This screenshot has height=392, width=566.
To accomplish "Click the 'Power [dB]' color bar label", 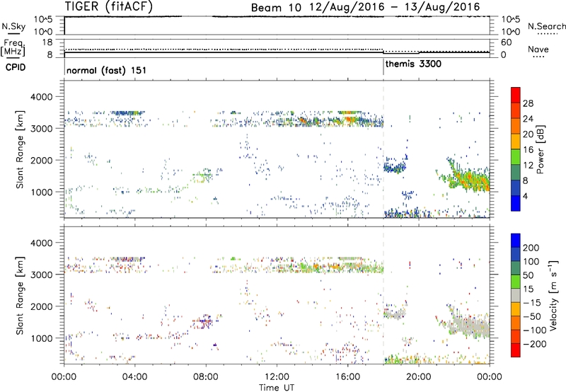I will pyautogui.click(x=541, y=149).
